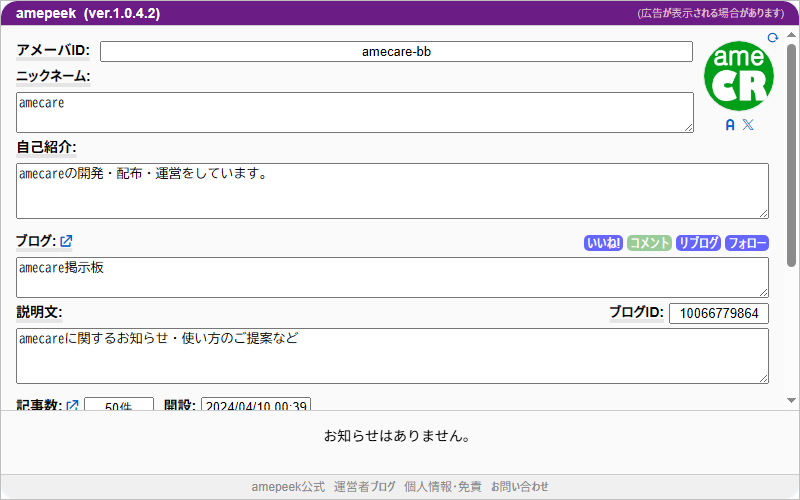Toggle the コメント badge
Viewport: 800px width, 500px height.
tap(649, 243)
